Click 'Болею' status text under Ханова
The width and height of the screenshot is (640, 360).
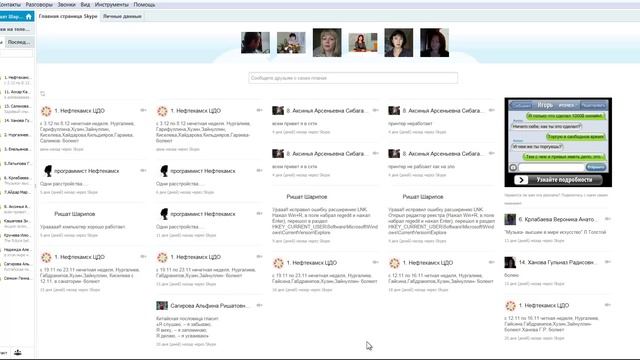click(x=511, y=275)
